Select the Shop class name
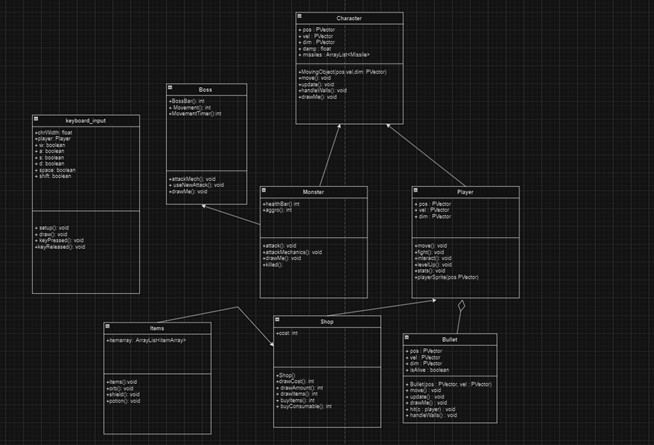This screenshot has width=654, height=445. point(327,321)
